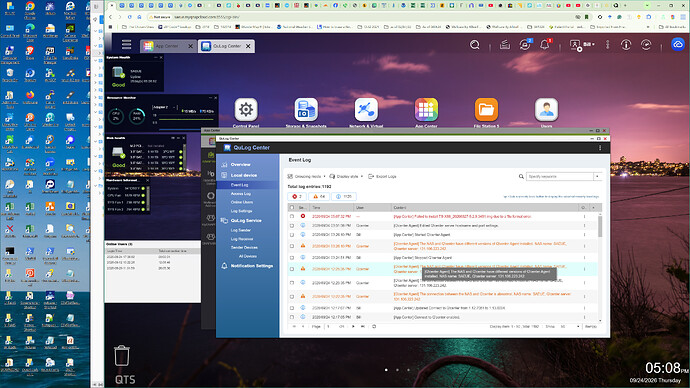Viewport: 690px width, 388px height.
Task: Open Sender Devices in the QuLog sidebar
Action: coord(244,248)
